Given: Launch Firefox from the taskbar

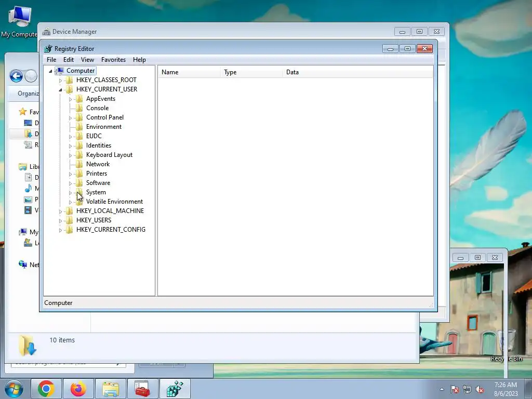Looking at the screenshot, I should click(x=78, y=389).
